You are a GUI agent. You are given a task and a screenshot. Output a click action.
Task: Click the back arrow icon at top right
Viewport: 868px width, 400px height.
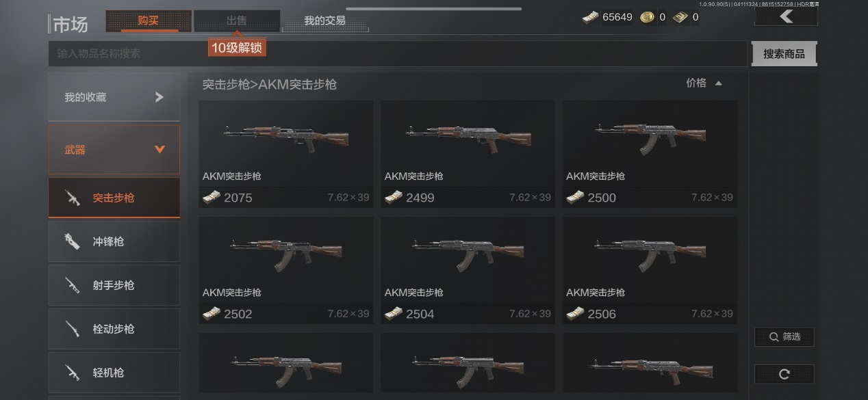pos(786,16)
